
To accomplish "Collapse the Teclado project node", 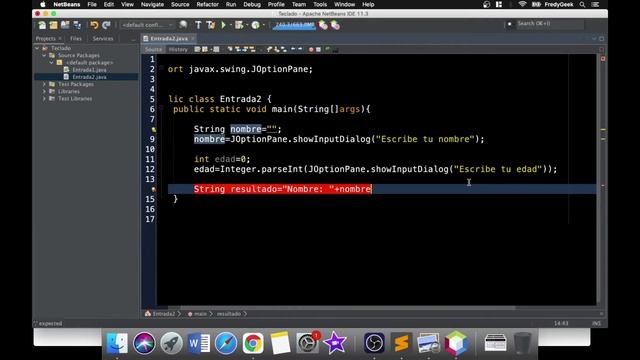I will pyautogui.click(x=37, y=48).
